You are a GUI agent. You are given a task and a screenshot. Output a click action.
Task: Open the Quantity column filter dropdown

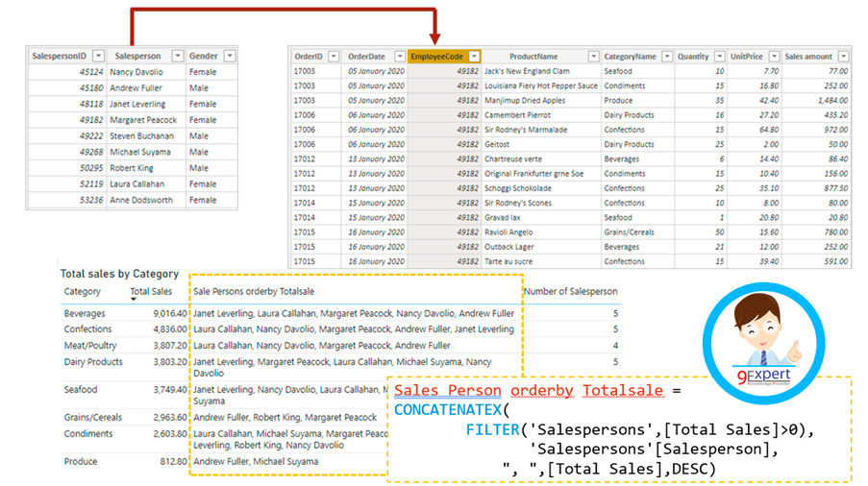[x=719, y=57]
